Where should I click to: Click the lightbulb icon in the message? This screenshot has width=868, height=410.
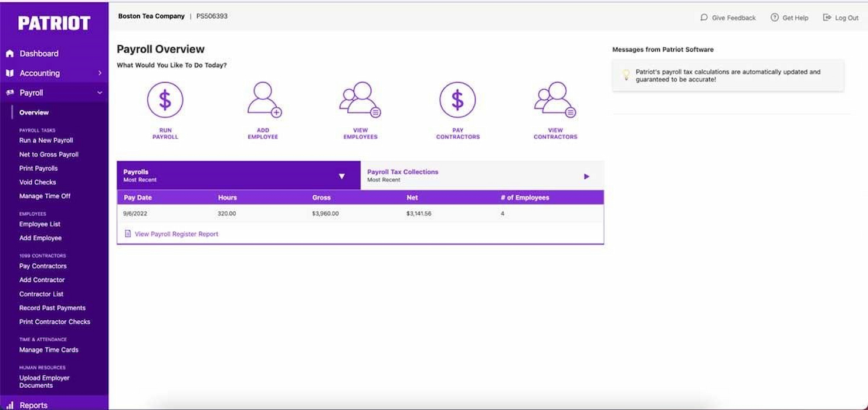click(x=626, y=75)
